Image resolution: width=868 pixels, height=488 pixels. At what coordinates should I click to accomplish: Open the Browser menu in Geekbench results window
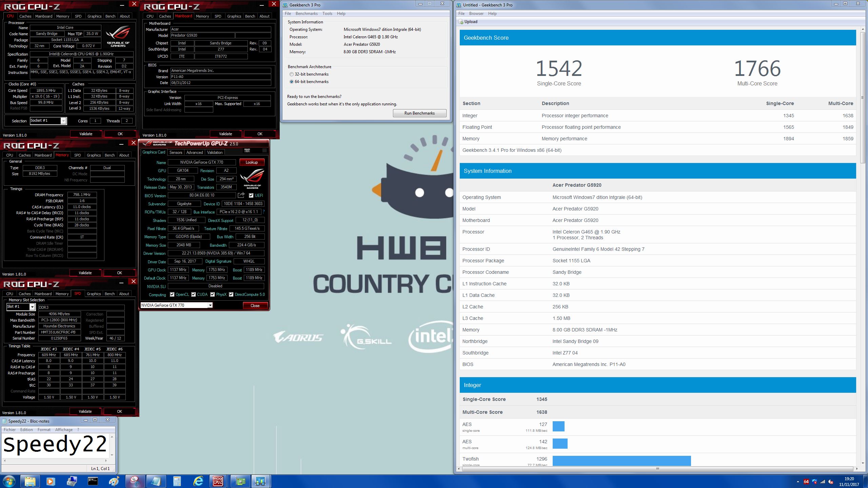476,14
